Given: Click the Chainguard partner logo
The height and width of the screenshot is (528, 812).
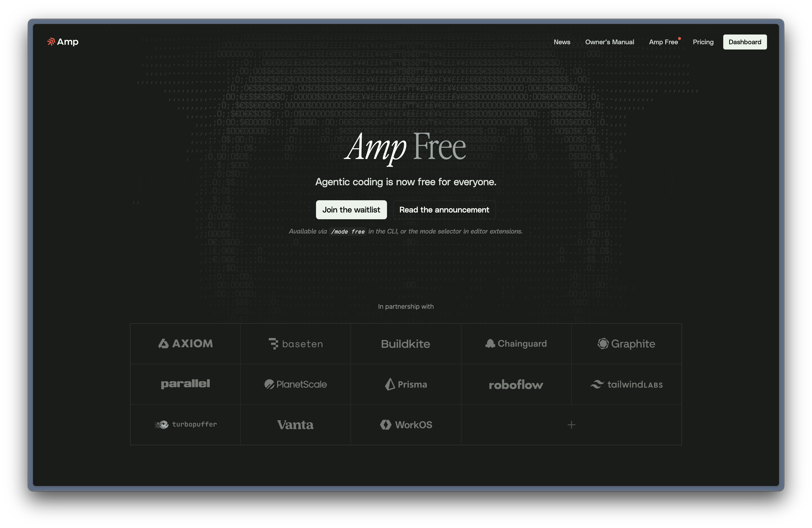Looking at the screenshot, I should 516,343.
